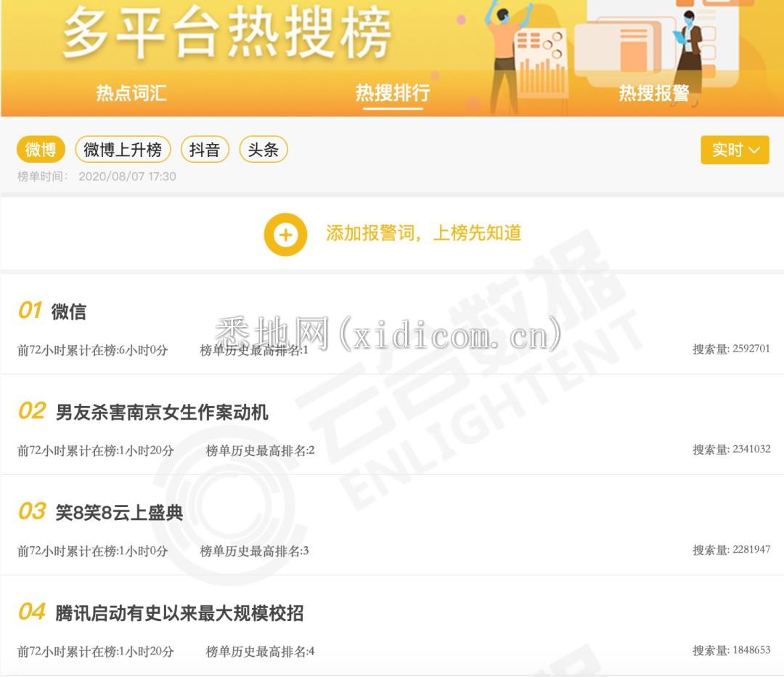This screenshot has width=784, height=677.
Task: Click 搜索量: 2281947 value
Action: click(x=731, y=550)
